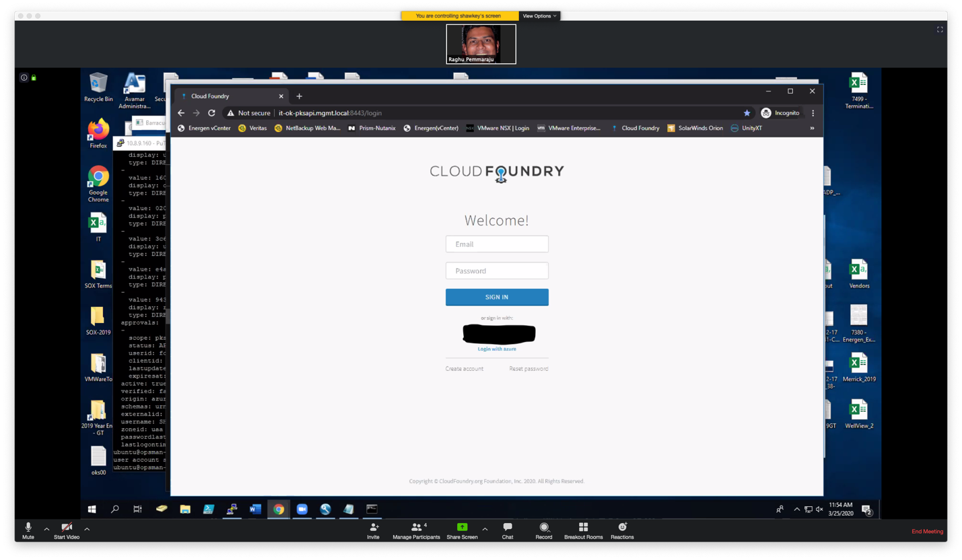Go back in Chrome browser
This screenshot has width=962, height=560.
[181, 113]
